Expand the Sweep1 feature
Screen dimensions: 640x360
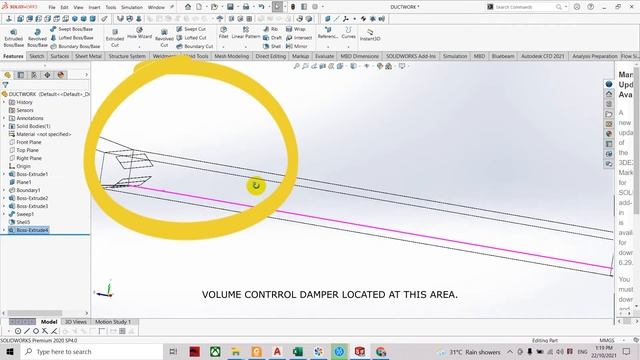click(4, 214)
